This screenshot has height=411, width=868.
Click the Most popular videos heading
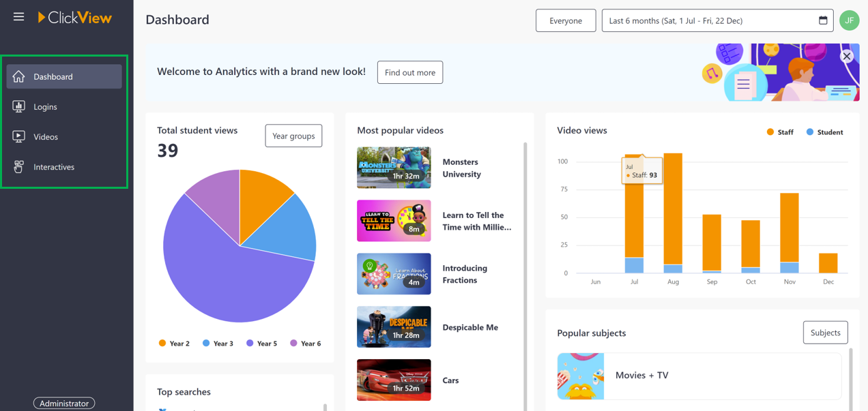[400, 130]
